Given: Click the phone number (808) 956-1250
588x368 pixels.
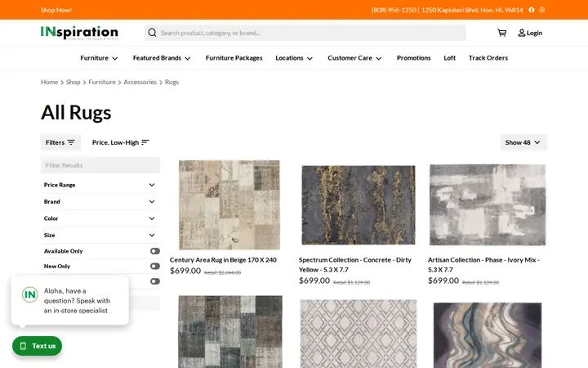Looking at the screenshot, I should tap(394, 10).
